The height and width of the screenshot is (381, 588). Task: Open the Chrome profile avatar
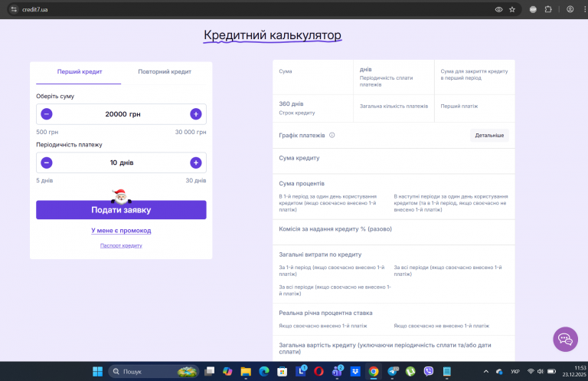point(570,9)
